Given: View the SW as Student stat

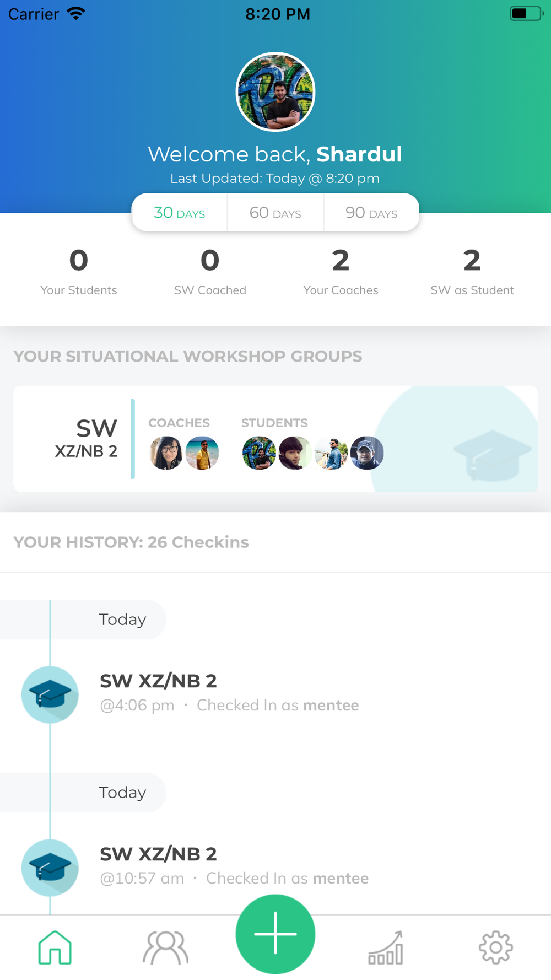Looking at the screenshot, I should 472,271.
